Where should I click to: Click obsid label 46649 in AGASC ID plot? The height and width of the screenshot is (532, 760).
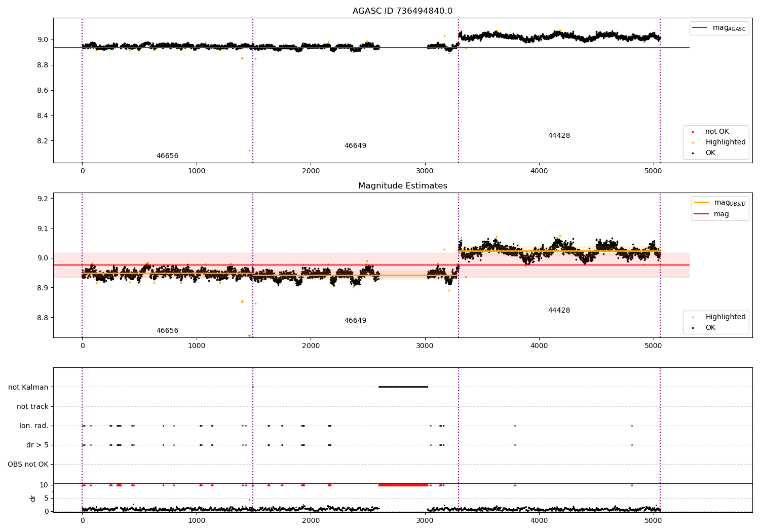(x=355, y=146)
